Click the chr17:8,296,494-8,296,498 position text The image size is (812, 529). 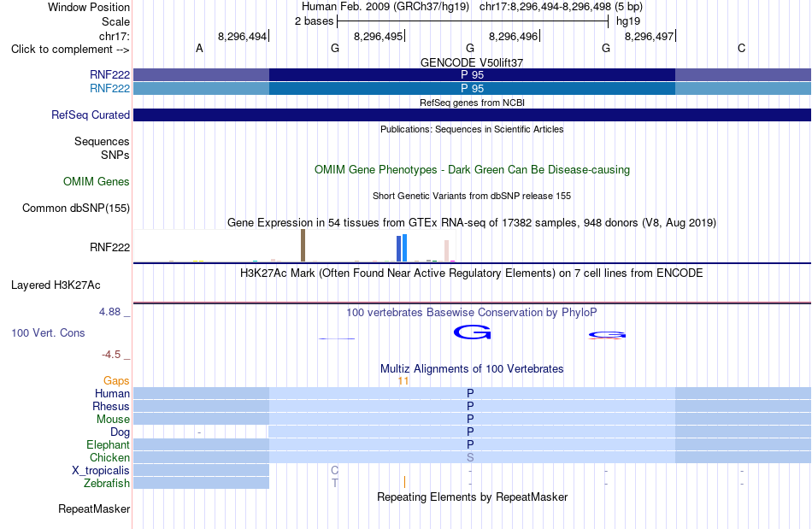[x=561, y=7]
